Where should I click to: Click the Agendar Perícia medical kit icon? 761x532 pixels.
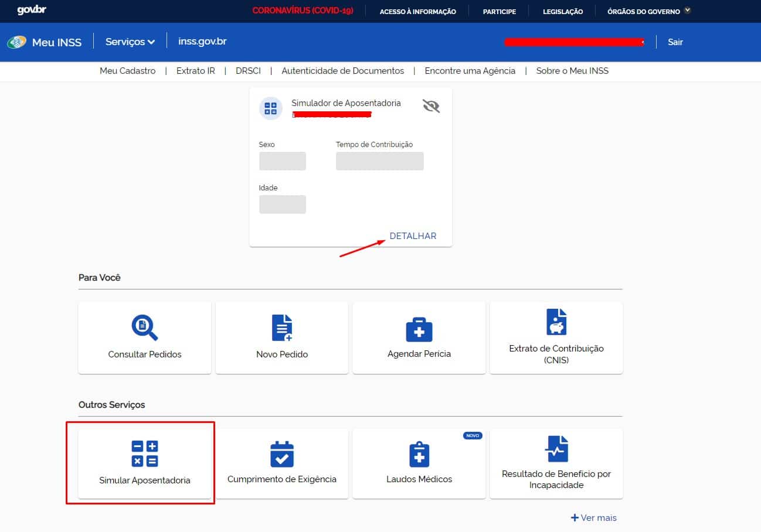pos(419,330)
